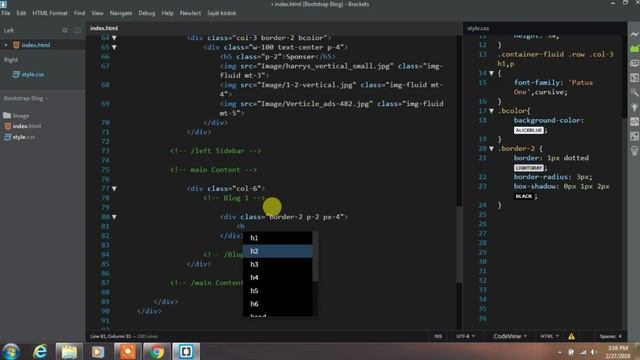Collapse code fold arrow on line 64
This screenshot has height=360, width=640.
(114, 38)
